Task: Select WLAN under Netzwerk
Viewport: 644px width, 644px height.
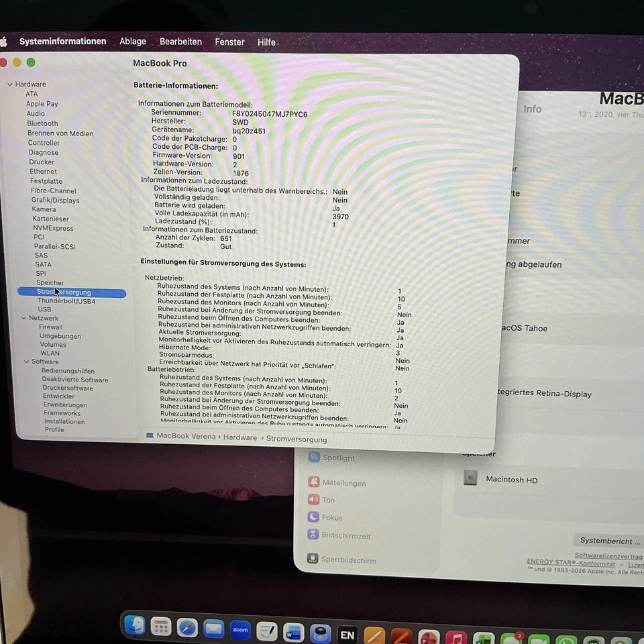Action: pyautogui.click(x=50, y=354)
